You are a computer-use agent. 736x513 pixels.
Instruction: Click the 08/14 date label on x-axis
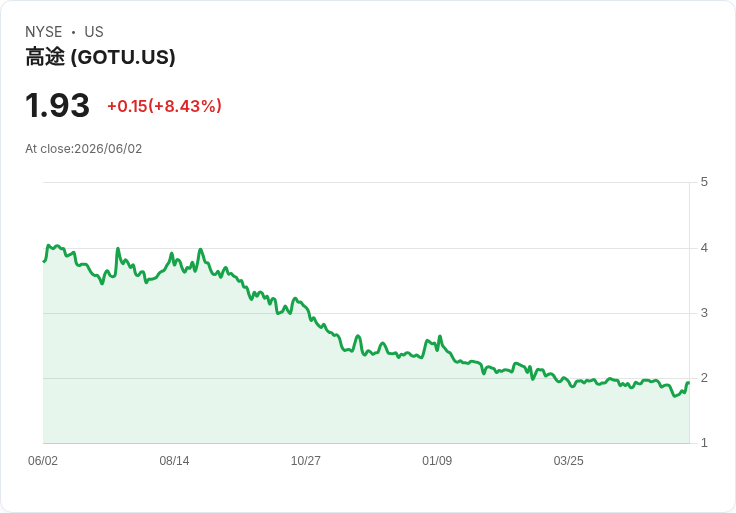click(174, 461)
